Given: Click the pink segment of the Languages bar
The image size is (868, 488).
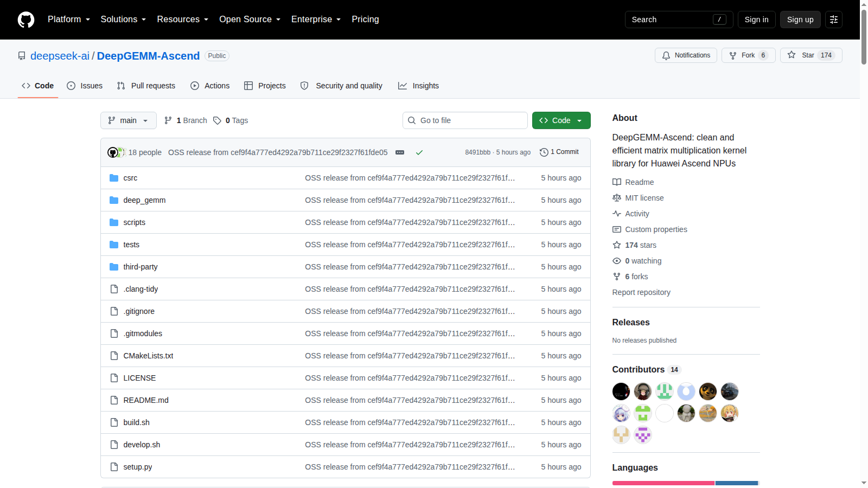Looking at the screenshot, I should tap(663, 483).
